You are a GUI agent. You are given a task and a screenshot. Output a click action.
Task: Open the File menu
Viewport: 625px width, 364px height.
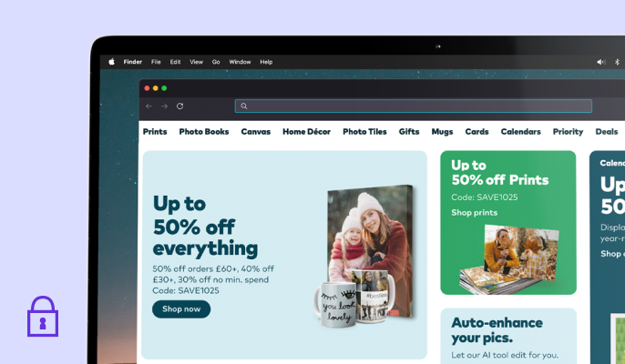point(156,62)
